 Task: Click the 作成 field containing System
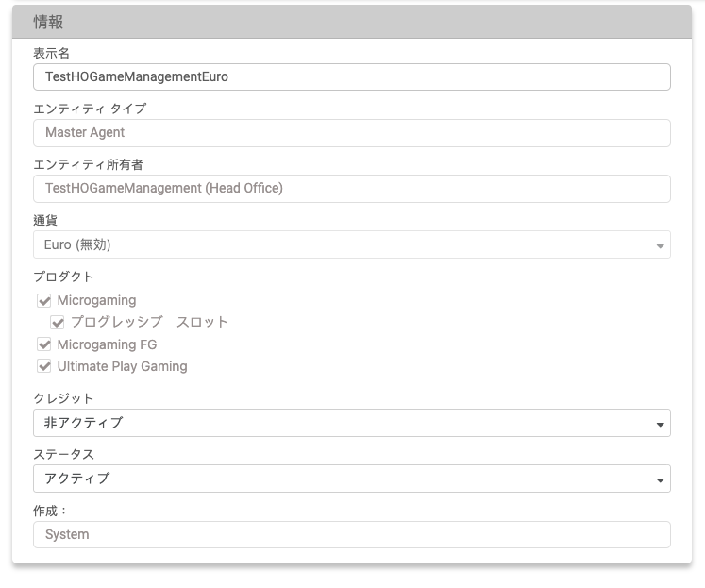(351, 534)
